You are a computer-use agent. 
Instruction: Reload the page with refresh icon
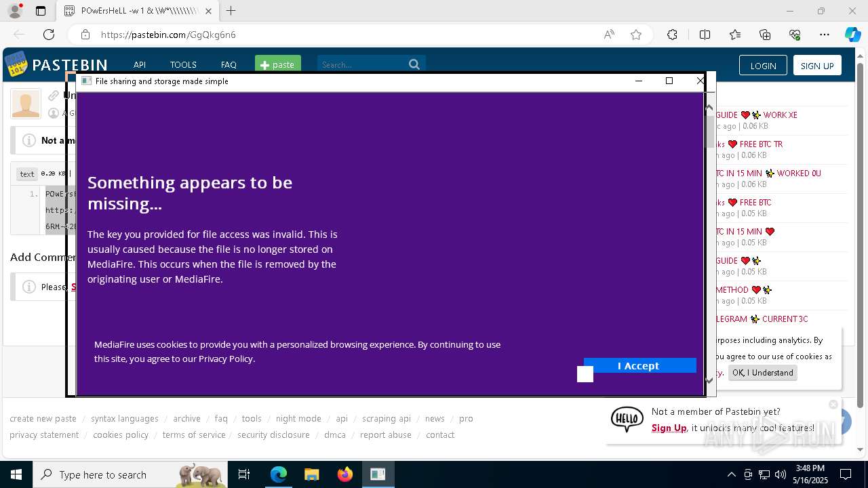pyautogui.click(x=49, y=35)
